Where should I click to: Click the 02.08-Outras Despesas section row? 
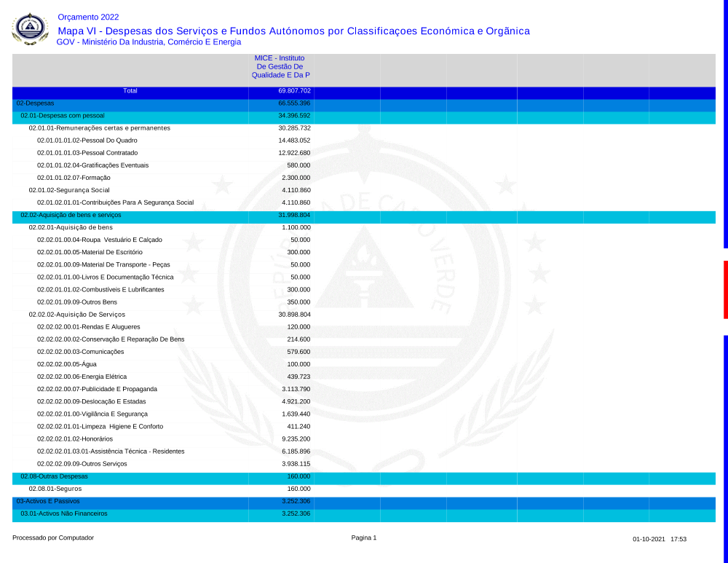tap(54, 476)
